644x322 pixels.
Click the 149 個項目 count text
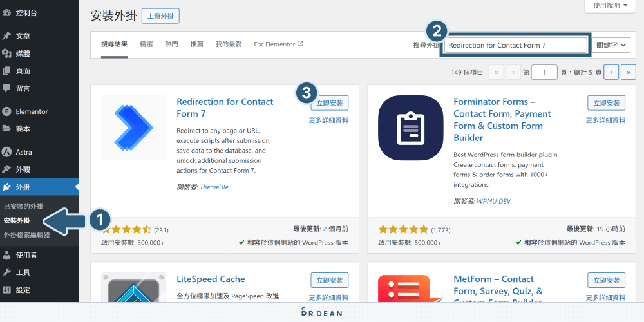tap(467, 73)
